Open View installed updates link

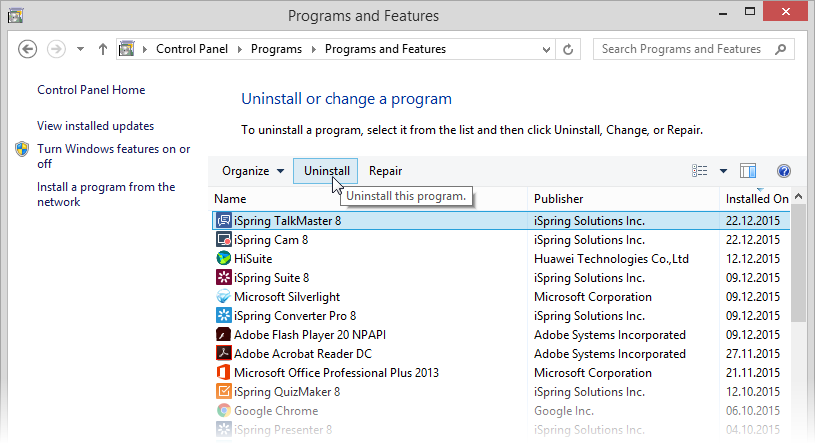click(x=96, y=126)
